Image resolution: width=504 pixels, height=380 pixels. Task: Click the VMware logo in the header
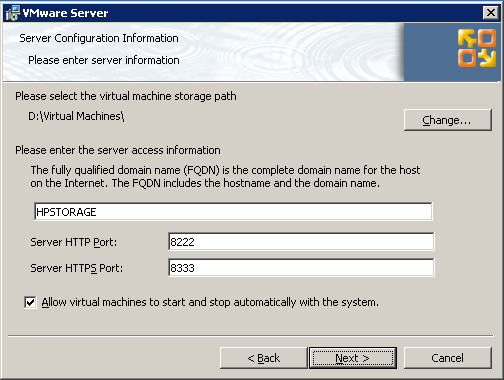tap(477, 48)
